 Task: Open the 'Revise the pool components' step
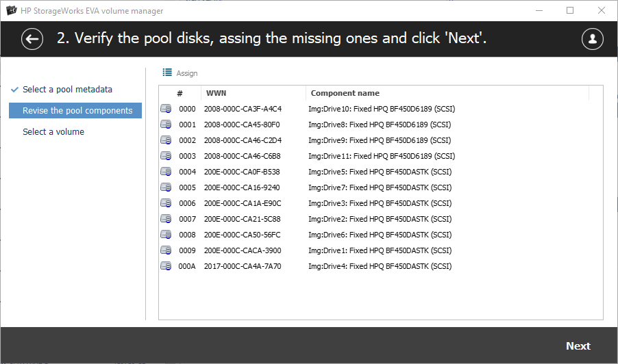pyautogui.click(x=75, y=111)
